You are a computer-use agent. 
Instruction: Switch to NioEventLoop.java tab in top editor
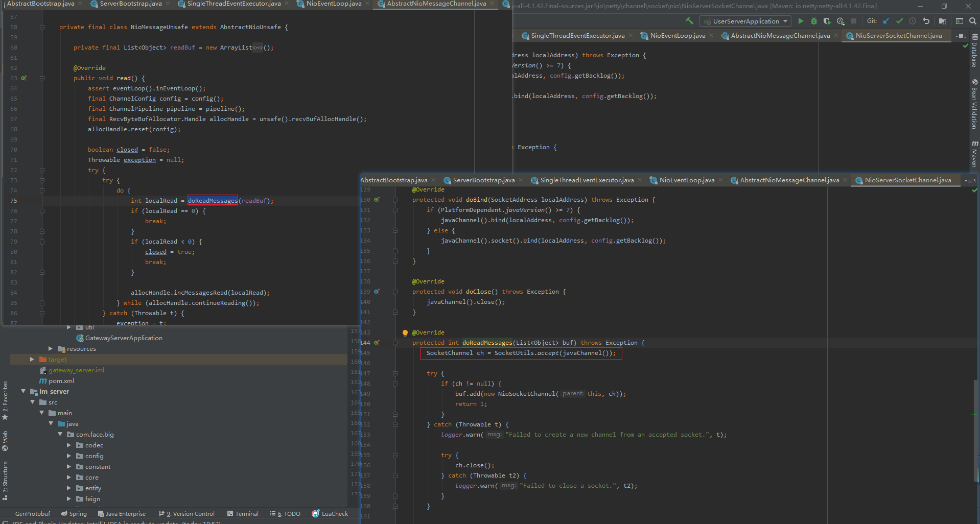point(333,4)
